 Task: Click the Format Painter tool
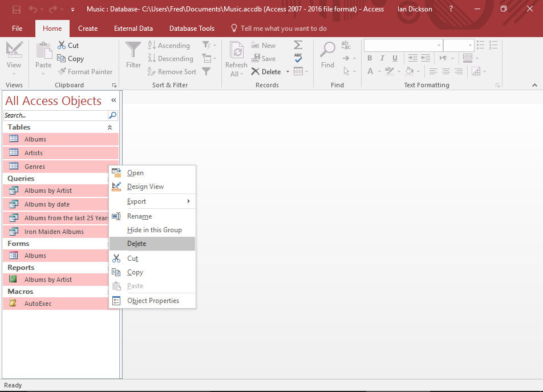coord(85,72)
